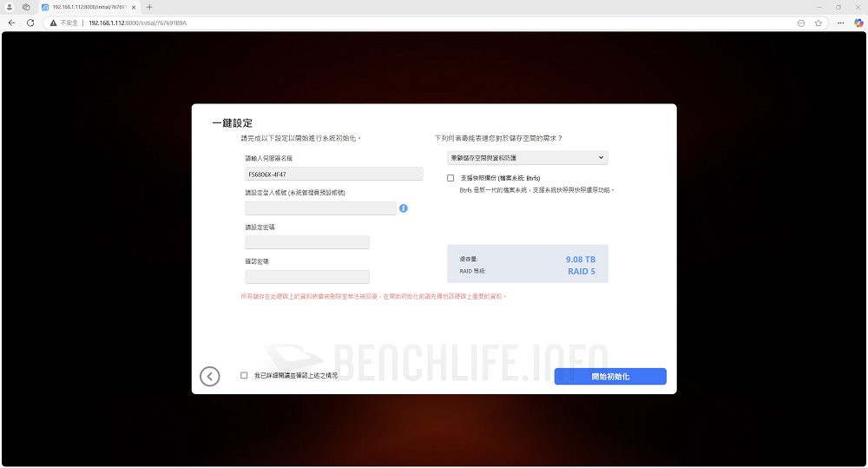This screenshot has height=468, width=868.
Task: Click the blue info icon beside account field
Action: pos(404,208)
